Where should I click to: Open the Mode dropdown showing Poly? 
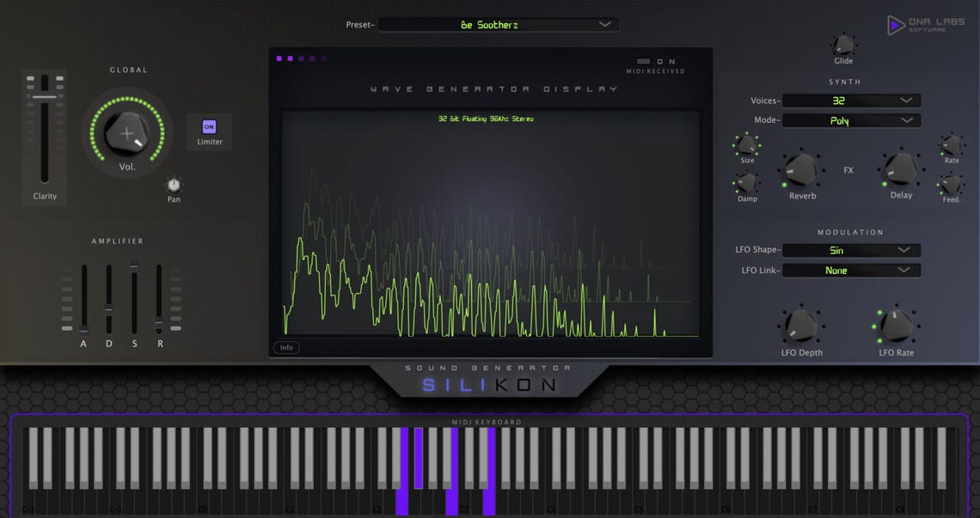(851, 120)
